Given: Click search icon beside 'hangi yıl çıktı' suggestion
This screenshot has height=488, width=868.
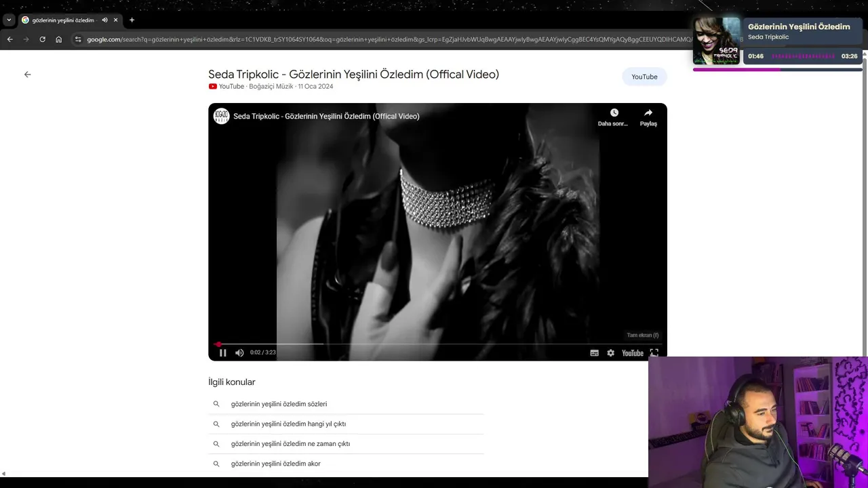Looking at the screenshot, I should point(216,424).
